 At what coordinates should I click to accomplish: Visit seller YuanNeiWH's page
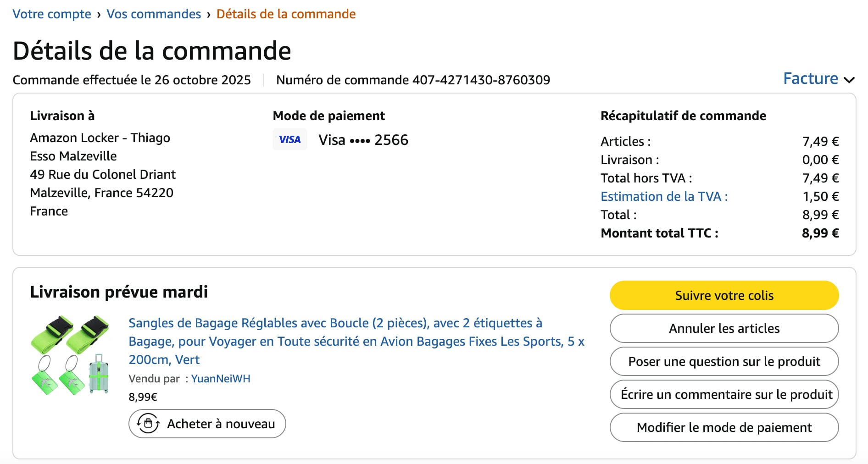221,379
